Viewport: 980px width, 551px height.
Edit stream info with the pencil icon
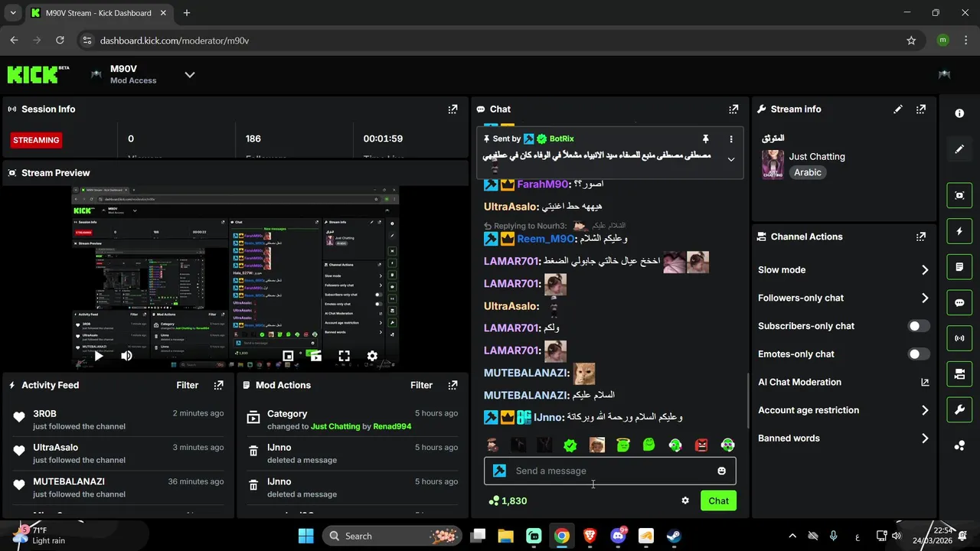point(898,109)
